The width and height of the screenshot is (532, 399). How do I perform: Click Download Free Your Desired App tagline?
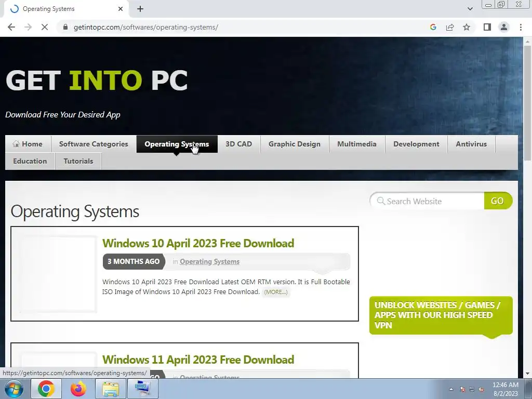(63, 115)
